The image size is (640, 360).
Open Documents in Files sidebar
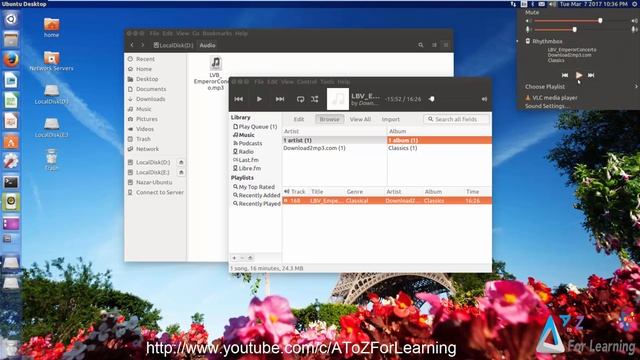[x=151, y=89]
